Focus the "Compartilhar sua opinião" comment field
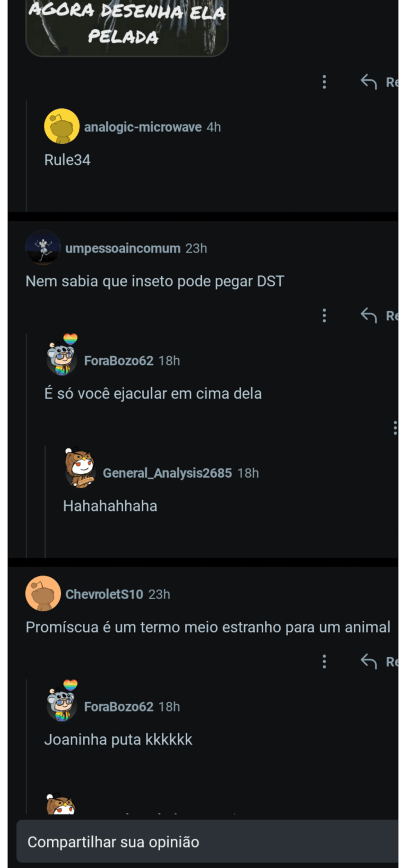 coord(206,842)
